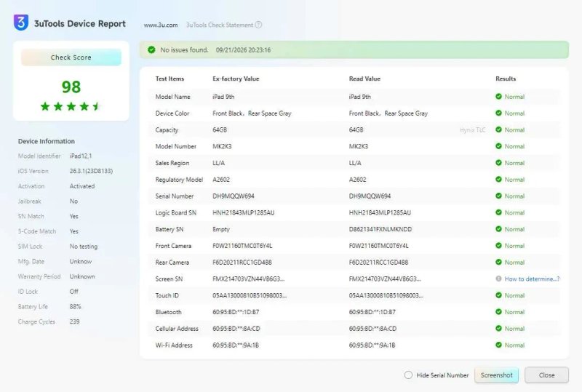
Task: Open the Check Statement help question icon
Action: click(x=258, y=25)
